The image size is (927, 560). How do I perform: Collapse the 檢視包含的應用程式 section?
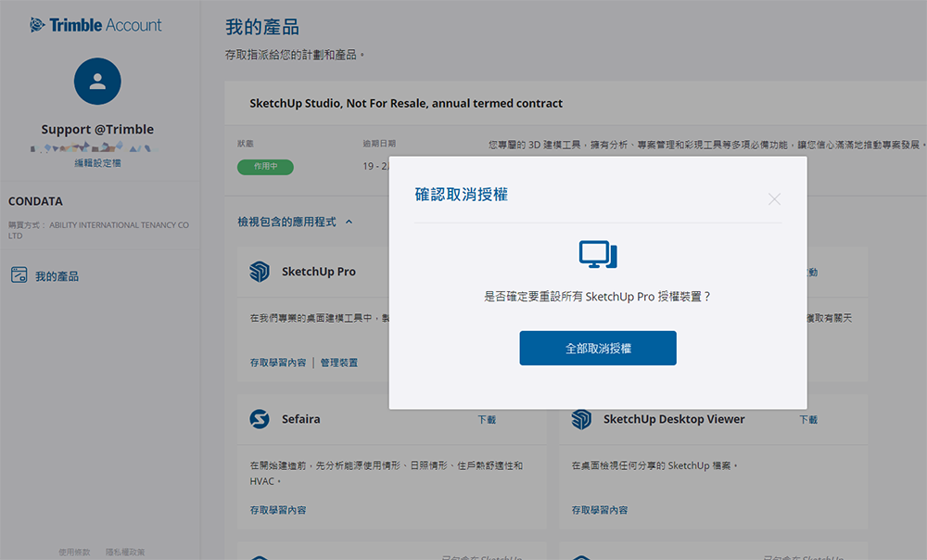point(349,222)
